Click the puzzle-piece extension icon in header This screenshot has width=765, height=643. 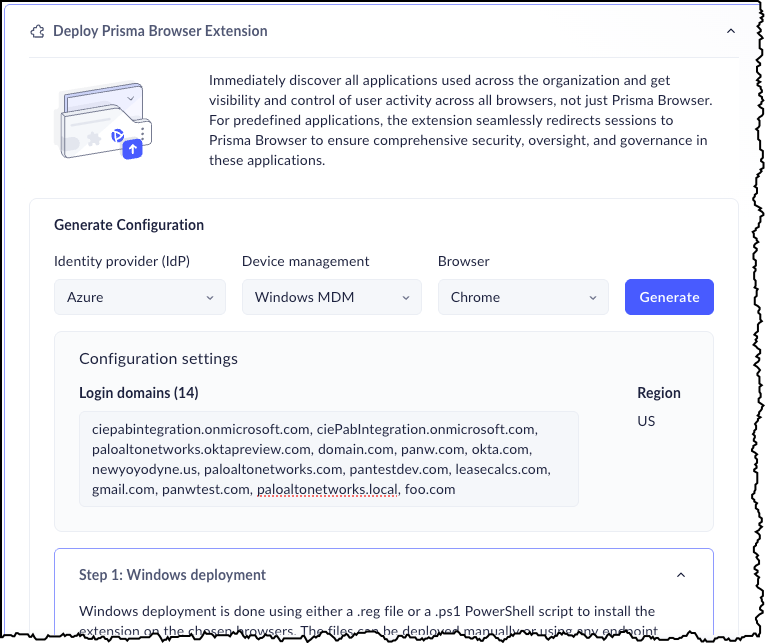tap(38, 31)
